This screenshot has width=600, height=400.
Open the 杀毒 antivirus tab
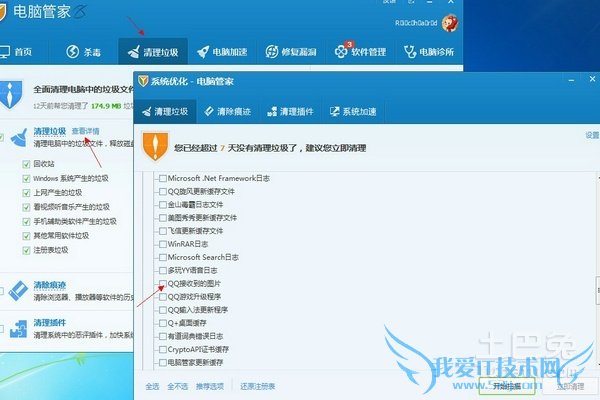[83, 52]
